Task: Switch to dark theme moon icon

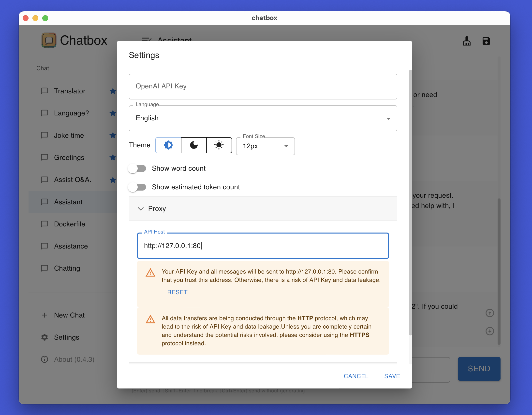Action: pyautogui.click(x=194, y=145)
